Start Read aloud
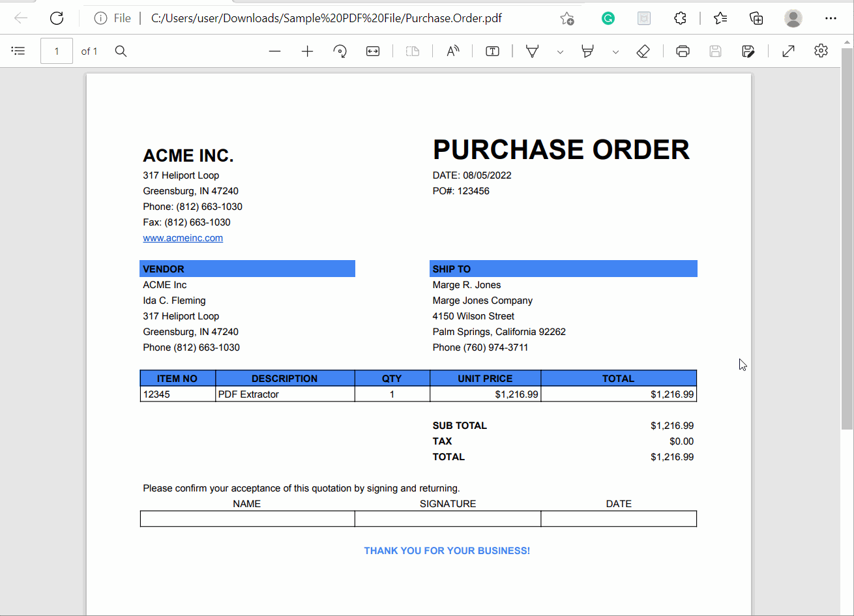 [452, 51]
